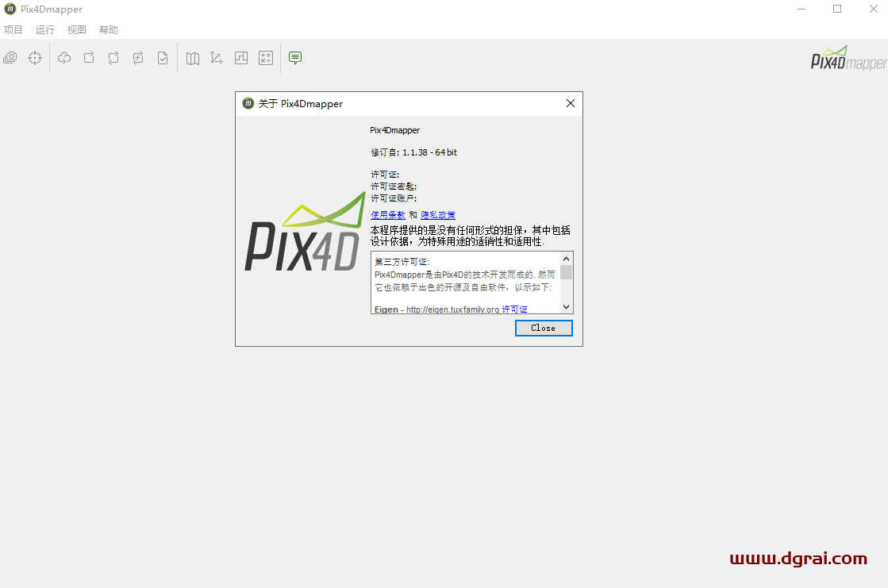Image resolution: width=888 pixels, height=588 pixels.
Task: Click the square-with-arrow export toolbar icon
Action: click(89, 58)
